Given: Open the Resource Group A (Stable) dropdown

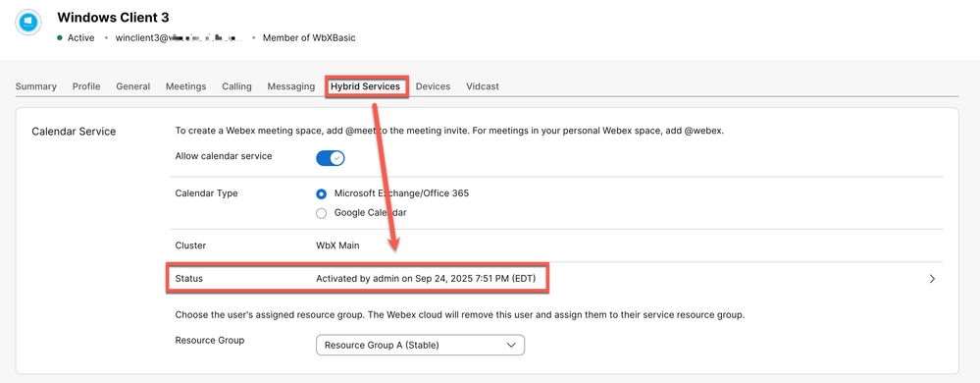Looking at the screenshot, I should [x=420, y=345].
